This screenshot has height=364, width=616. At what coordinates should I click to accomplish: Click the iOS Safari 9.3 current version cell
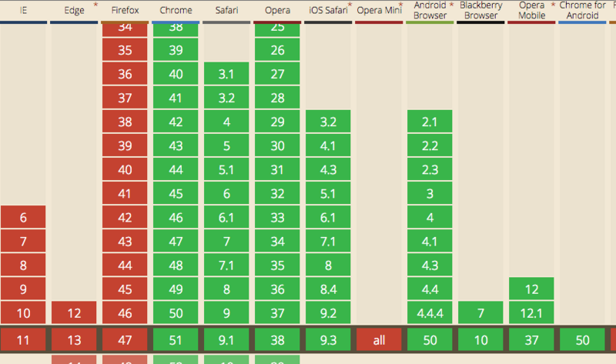(x=328, y=339)
